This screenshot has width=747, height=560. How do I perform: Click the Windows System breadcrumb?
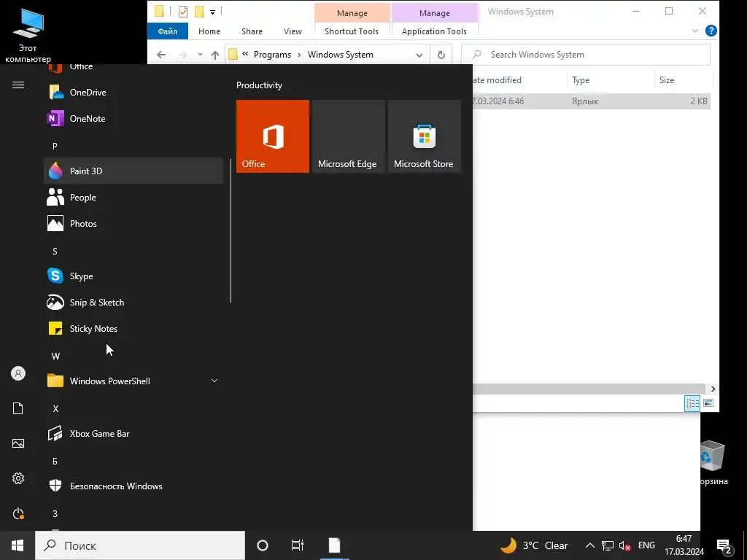pos(340,55)
